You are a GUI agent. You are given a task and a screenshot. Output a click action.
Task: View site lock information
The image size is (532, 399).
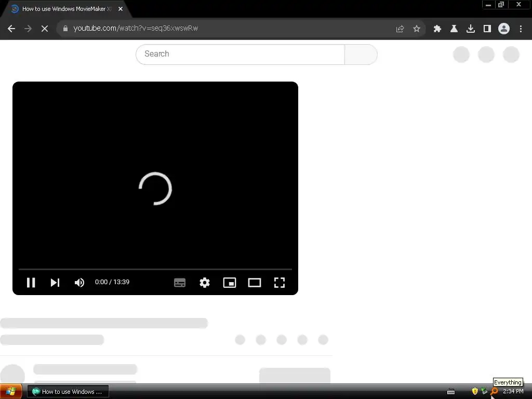tap(65, 29)
